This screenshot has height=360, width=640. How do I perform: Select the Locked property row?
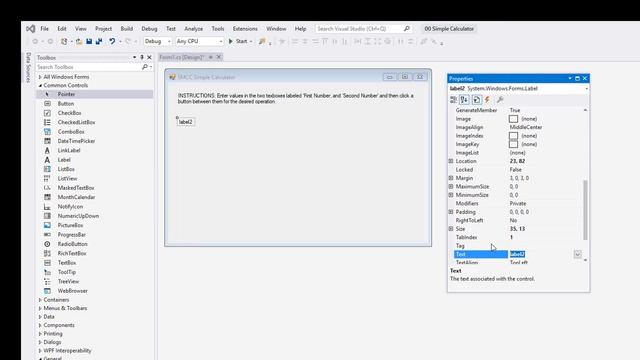[518, 170]
